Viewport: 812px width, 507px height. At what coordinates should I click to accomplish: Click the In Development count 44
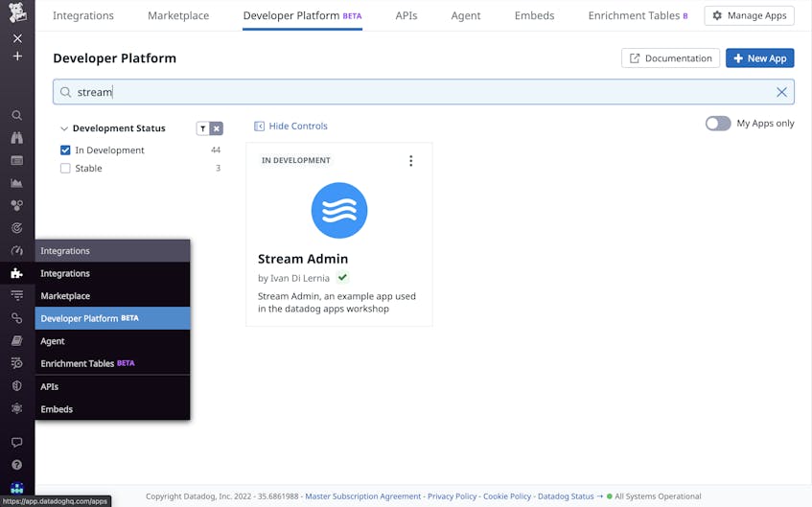point(216,150)
